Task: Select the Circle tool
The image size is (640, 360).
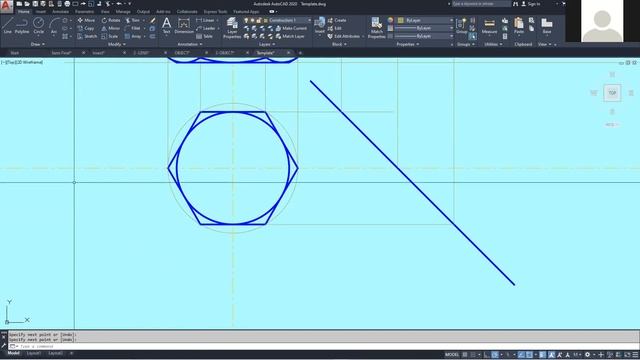Action: [38, 25]
